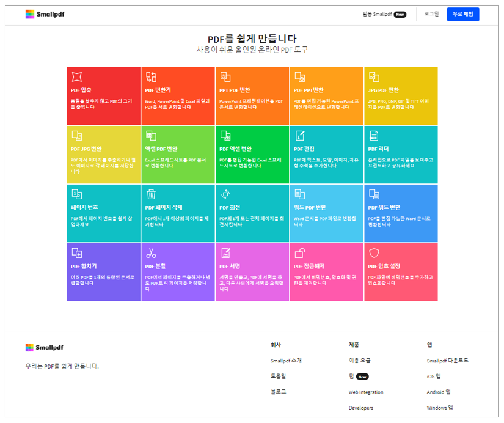Click the PDF 변환기 converter icon
Image resolution: width=504 pixels, height=423 pixels.
coord(151,77)
